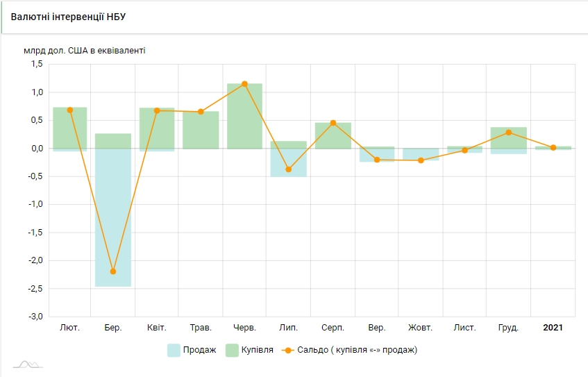Toggle the Продаж legend color box
588x377 pixels.
(174, 350)
